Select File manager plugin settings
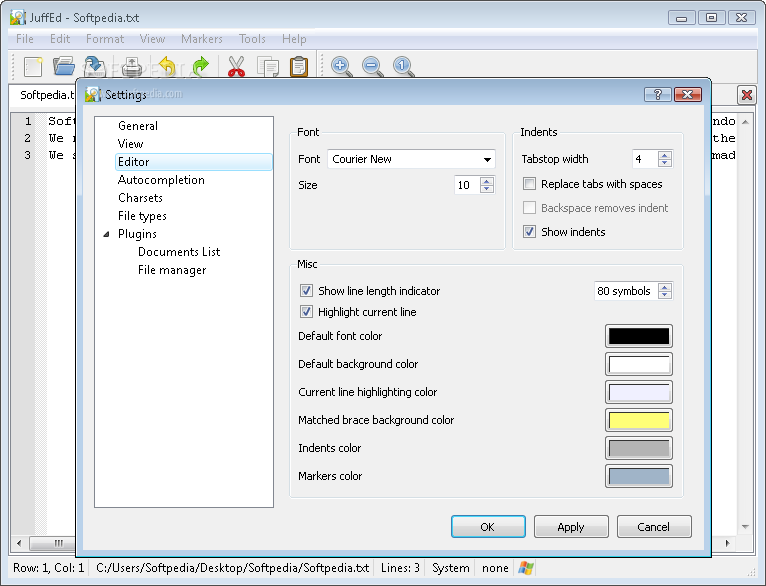This screenshot has width=766, height=586. point(172,270)
